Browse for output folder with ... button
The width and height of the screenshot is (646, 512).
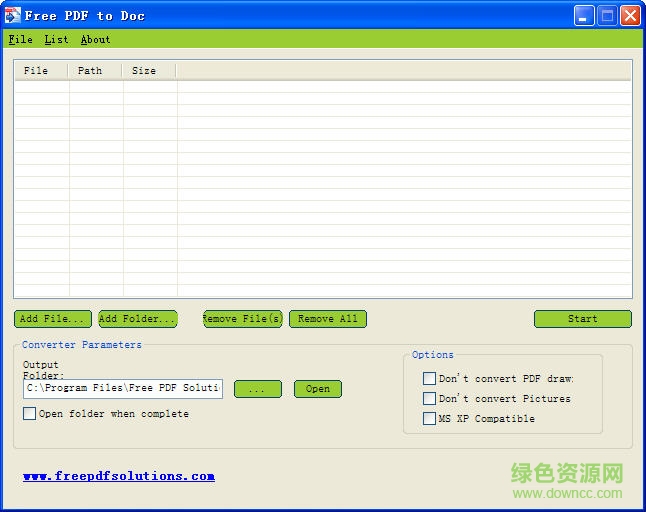click(x=257, y=389)
